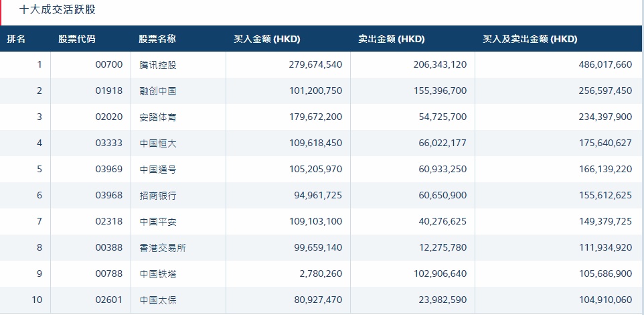Select stock code 00388
The width and height of the screenshot is (644, 315).
click(x=109, y=247)
